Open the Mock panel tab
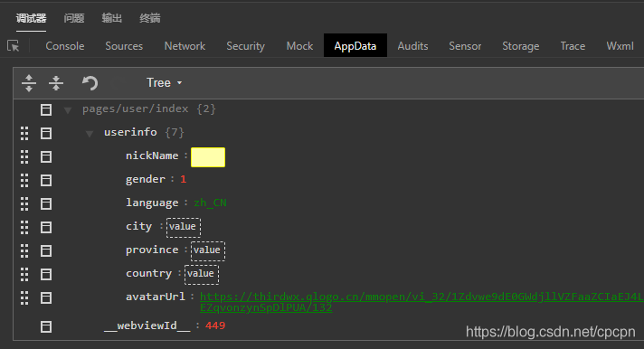Screen dimensions: 644x349 299,45
